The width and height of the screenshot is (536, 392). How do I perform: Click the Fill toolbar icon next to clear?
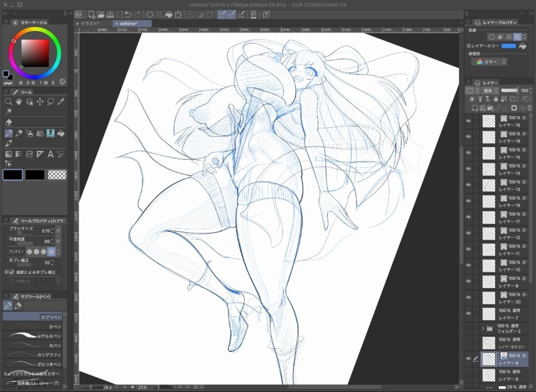point(169,14)
